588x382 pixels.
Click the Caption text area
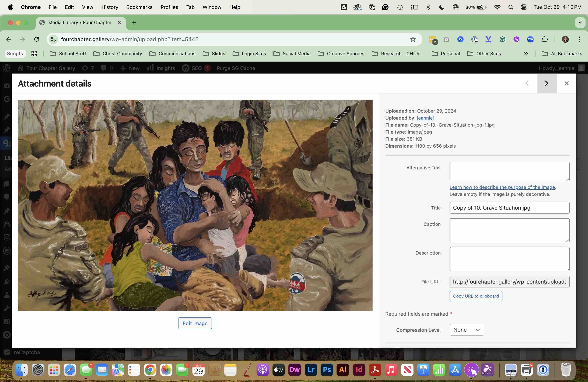click(509, 230)
